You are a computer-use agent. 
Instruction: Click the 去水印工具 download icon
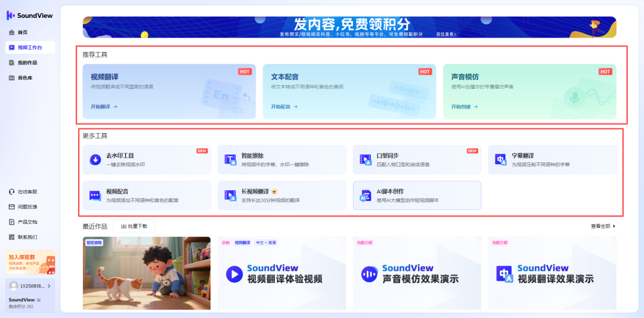95,160
